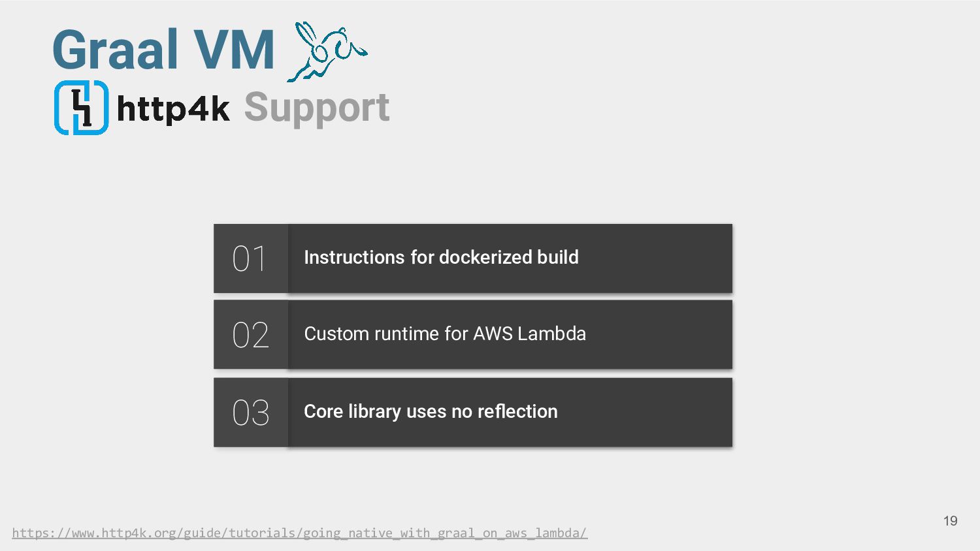Click the blue http4k bracket logo icon

click(81, 108)
